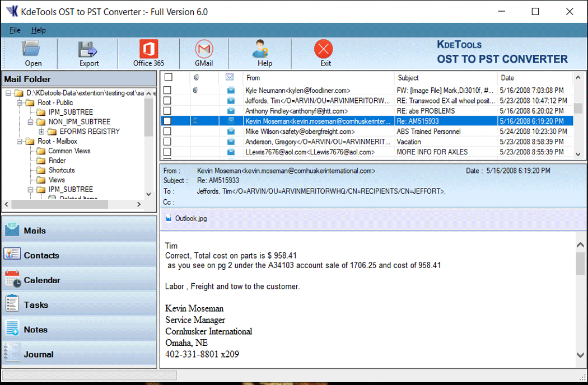Click the Export icon in the toolbar

(x=88, y=53)
